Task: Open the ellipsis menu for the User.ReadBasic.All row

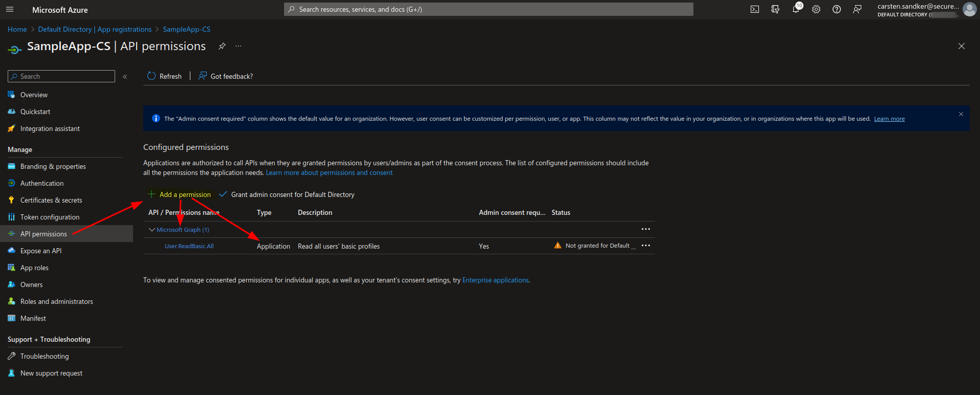Action: click(646, 246)
